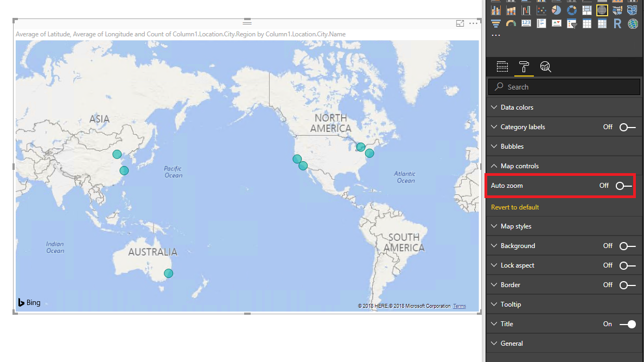The width and height of the screenshot is (644, 362).
Task: Open the Terms link on map
Action: pyautogui.click(x=460, y=306)
